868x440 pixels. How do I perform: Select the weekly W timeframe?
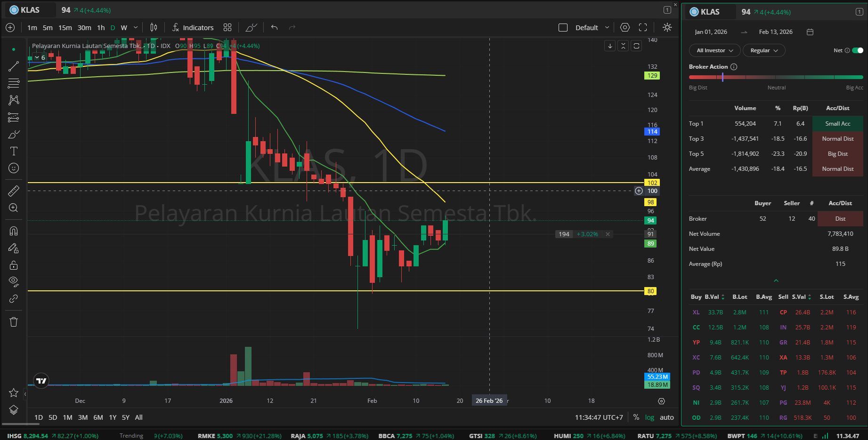124,28
